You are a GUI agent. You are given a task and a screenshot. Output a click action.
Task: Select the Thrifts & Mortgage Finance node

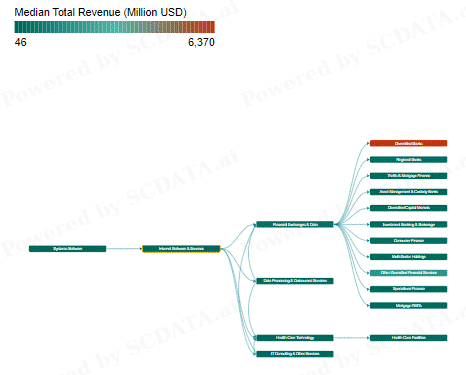pos(409,176)
